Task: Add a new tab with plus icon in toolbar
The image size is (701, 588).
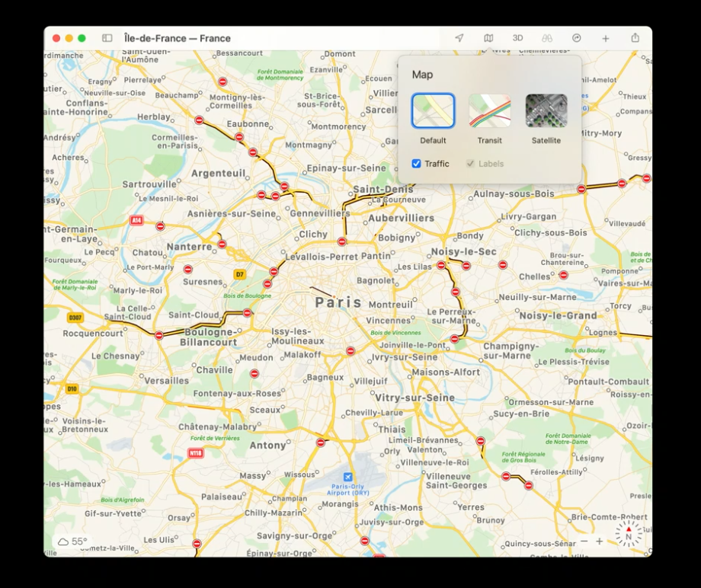Action: [x=606, y=38]
